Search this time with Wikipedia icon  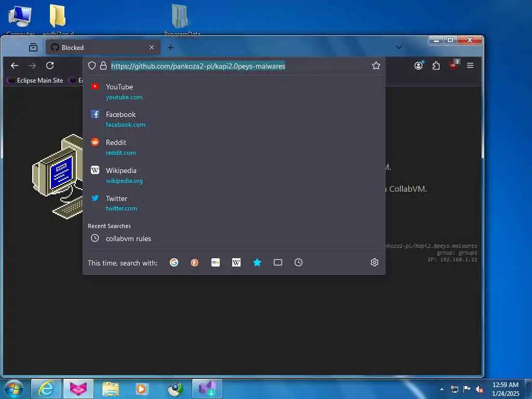pyautogui.click(x=236, y=262)
